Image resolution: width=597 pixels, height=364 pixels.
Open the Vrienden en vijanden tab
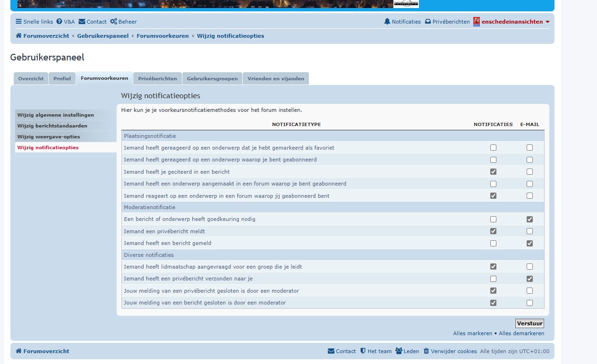click(x=275, y=79)
